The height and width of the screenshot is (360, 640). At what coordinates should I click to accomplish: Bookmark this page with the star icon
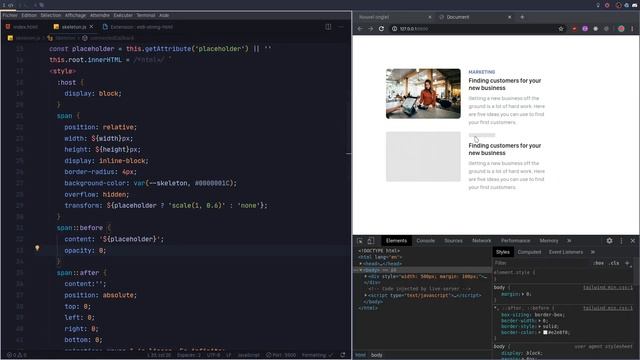561,29
